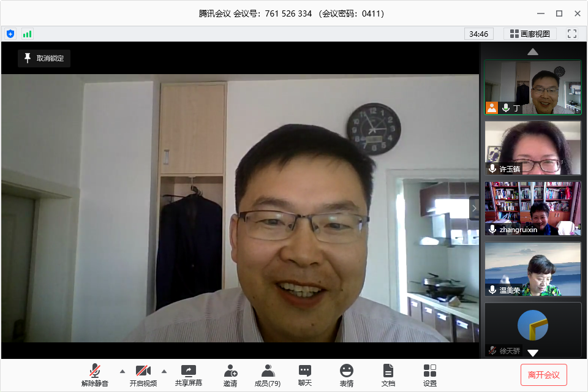Turn on the camera (开启视频)

coord(143,375)
